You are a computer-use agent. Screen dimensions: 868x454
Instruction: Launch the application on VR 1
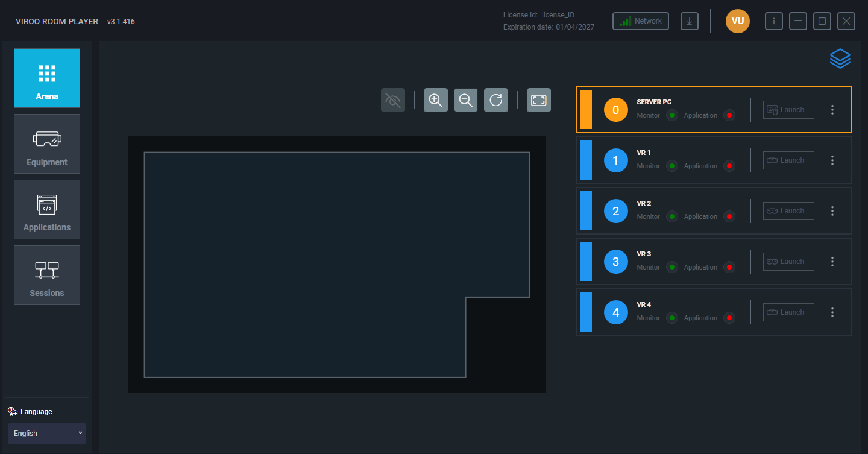click(788, 160)
